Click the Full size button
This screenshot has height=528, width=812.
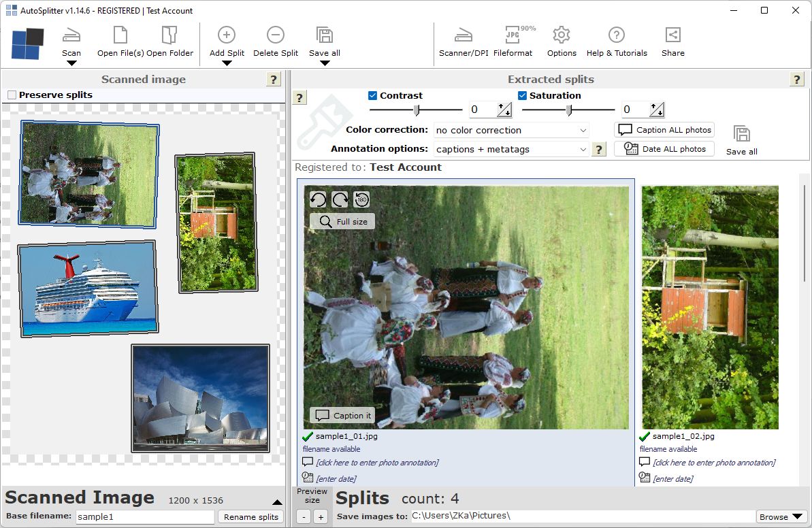[342, 222]
